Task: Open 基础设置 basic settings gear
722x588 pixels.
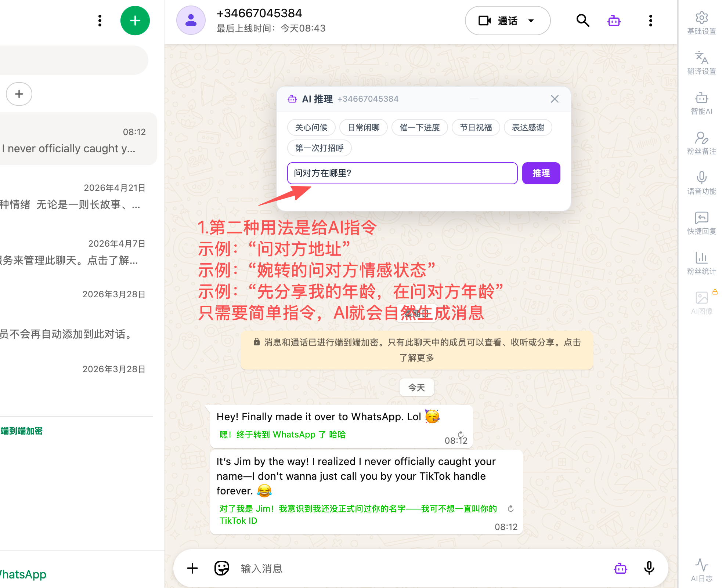Action: 701,23
